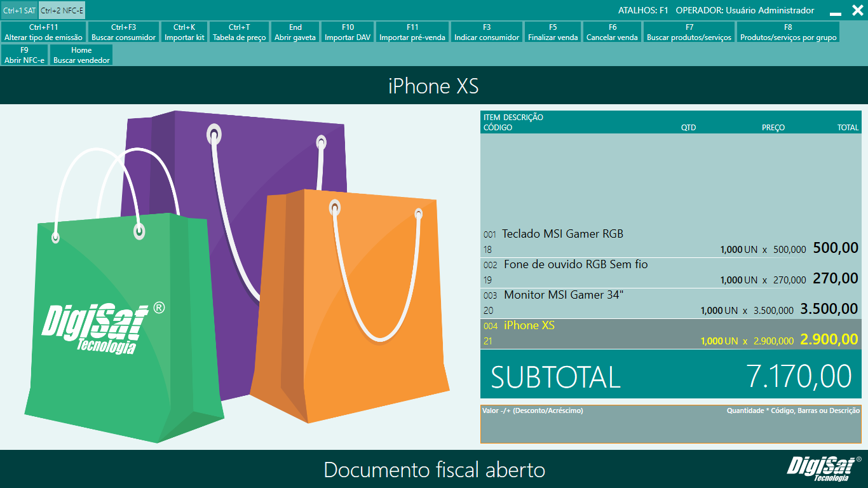Click Alterar tipo de emissão button
This screenshot has width=868, height=488.
[x=44, y=32]
